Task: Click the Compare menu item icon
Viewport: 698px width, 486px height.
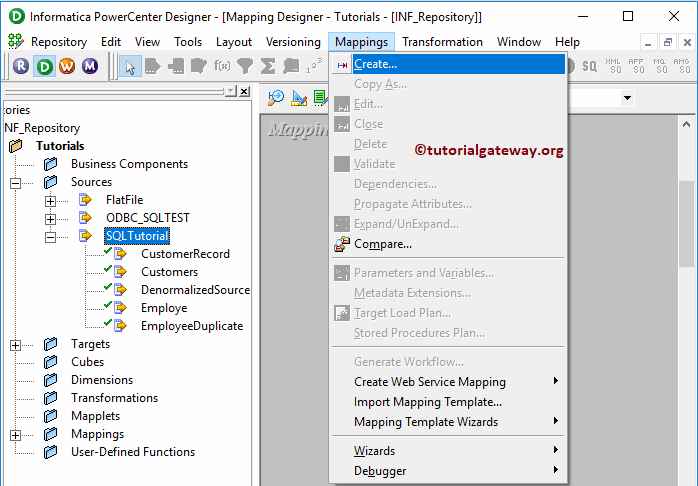Action: point(342,244)
